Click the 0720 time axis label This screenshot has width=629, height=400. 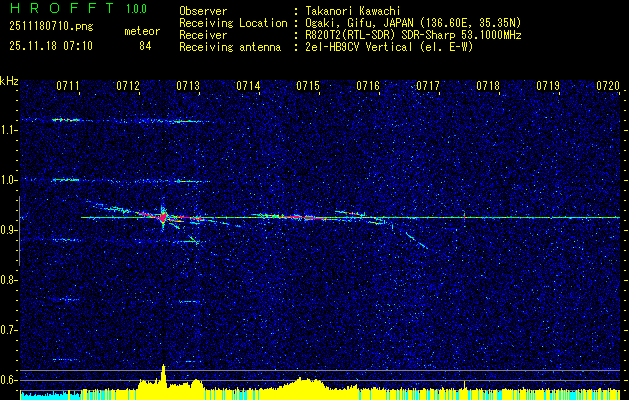[x=608, y=85]
